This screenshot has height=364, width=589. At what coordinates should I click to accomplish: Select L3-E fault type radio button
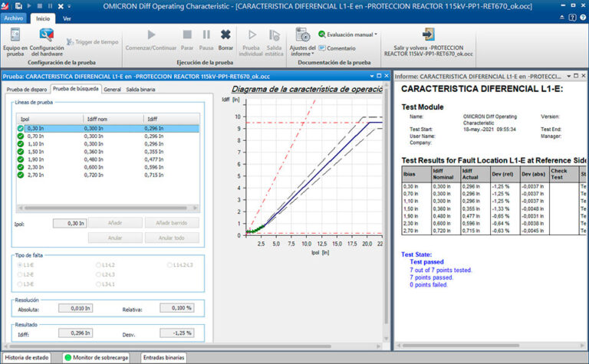[x=20, y=284]
